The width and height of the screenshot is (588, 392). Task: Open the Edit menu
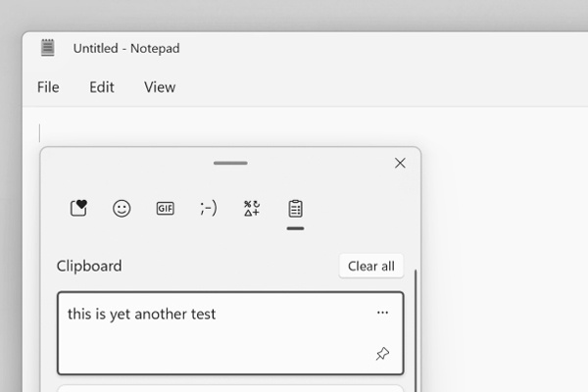[102, 87]
